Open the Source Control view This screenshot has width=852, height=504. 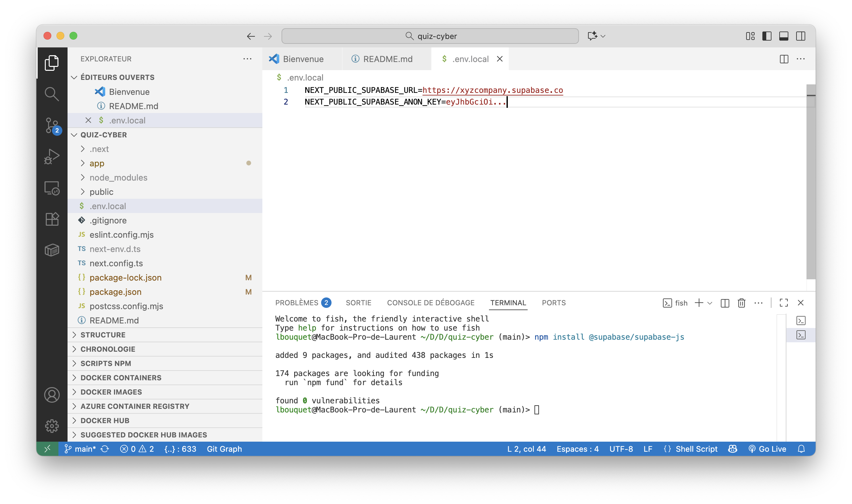coord(52,125)
